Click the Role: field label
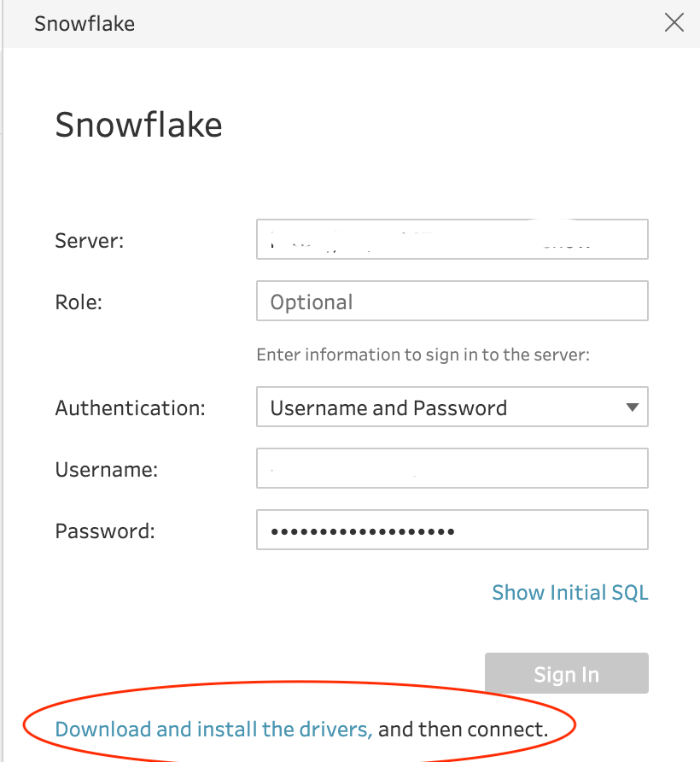The image size is (700, 762). tap(79, 302)
